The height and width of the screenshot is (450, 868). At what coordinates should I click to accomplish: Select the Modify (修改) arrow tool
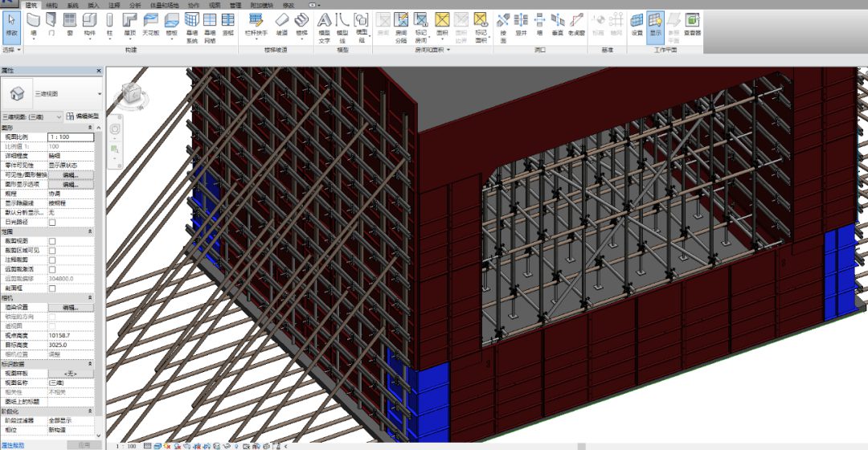[x=11, y=26]
